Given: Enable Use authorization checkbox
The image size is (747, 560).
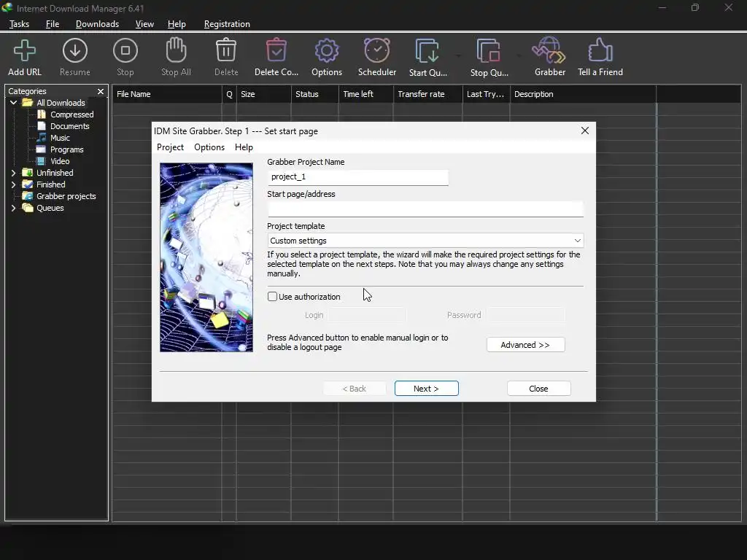Looking at the screenshot, I should point(273,297).
